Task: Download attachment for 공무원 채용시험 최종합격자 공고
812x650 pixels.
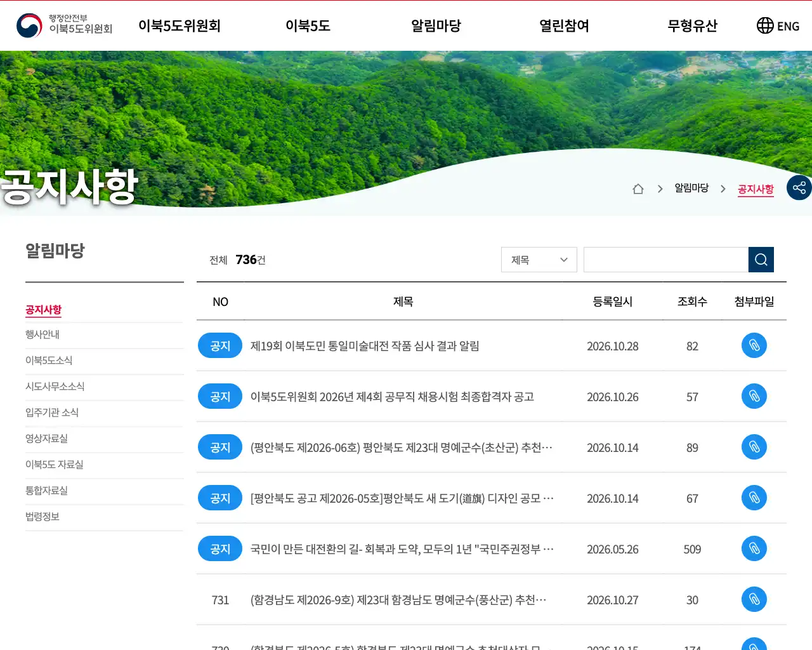Action: coord(754,396)
